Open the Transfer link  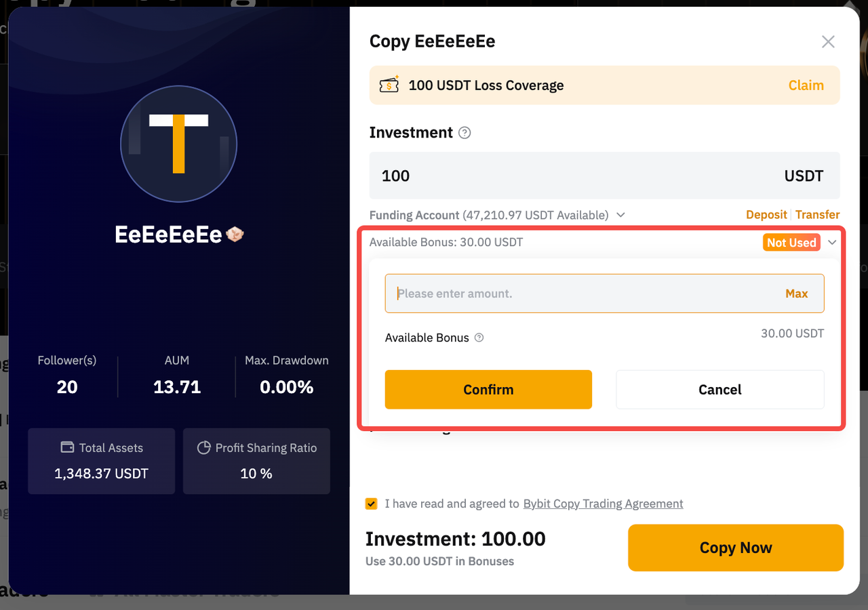click(x=817, y=215)
